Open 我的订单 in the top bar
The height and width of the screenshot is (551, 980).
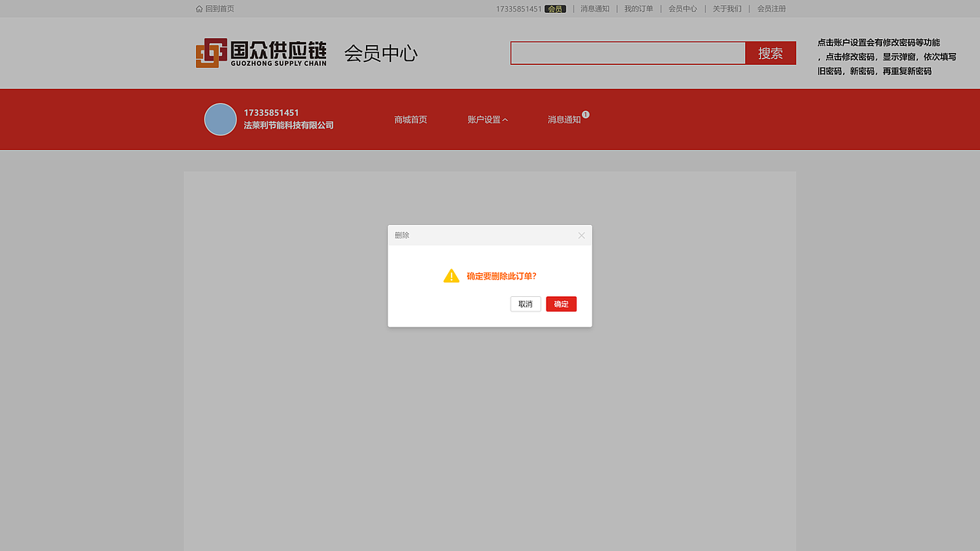639,8
